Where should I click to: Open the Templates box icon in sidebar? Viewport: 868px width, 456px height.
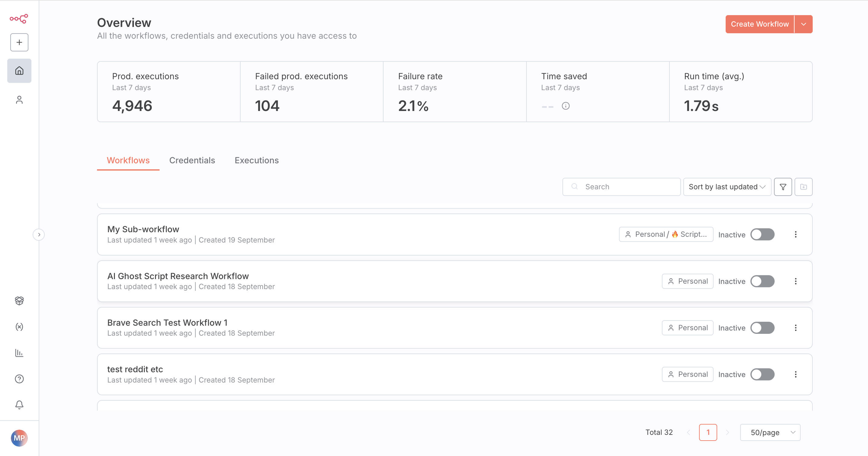tap(19, 300)
